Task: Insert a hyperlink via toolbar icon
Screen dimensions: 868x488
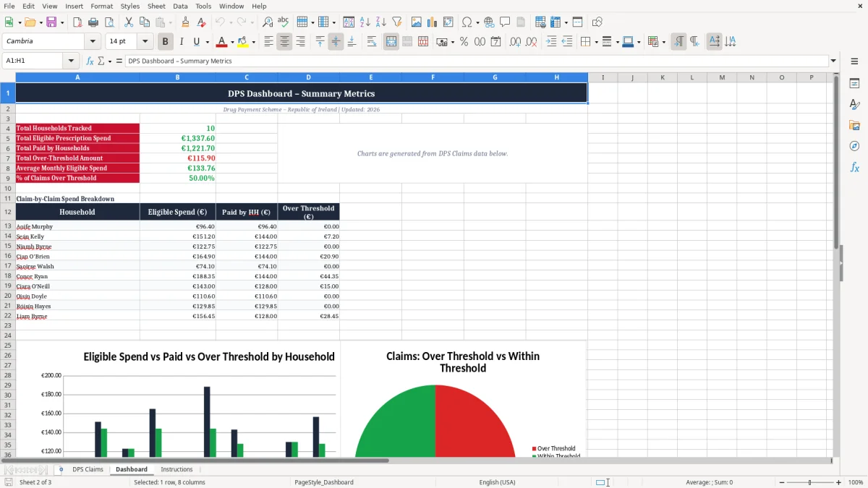Action: (x=489, y=22)
